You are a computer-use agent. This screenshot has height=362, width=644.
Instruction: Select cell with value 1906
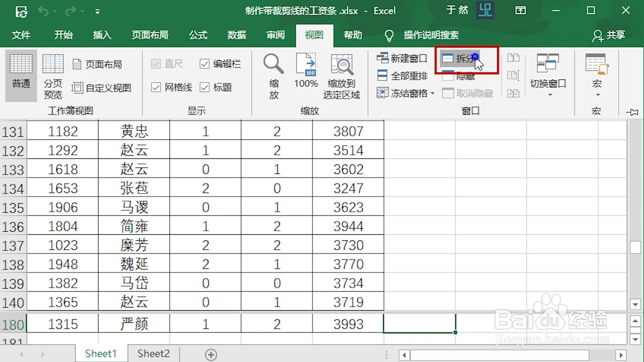63,207
